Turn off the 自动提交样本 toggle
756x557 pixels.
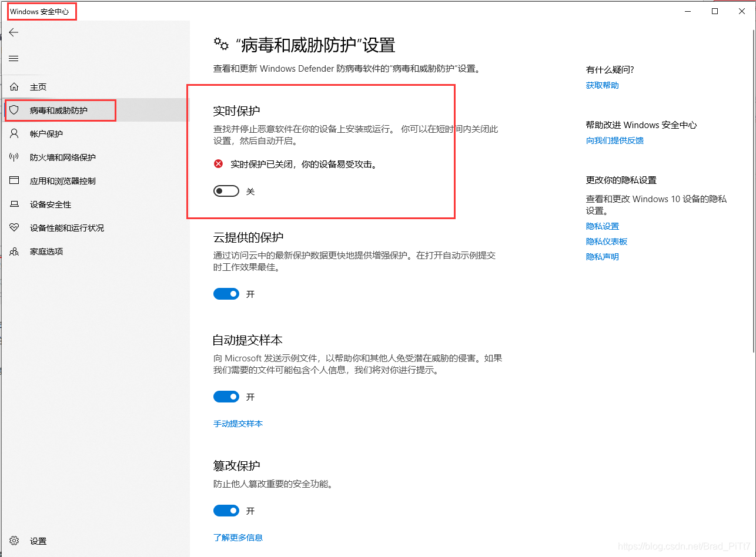(x=226, y=397)
